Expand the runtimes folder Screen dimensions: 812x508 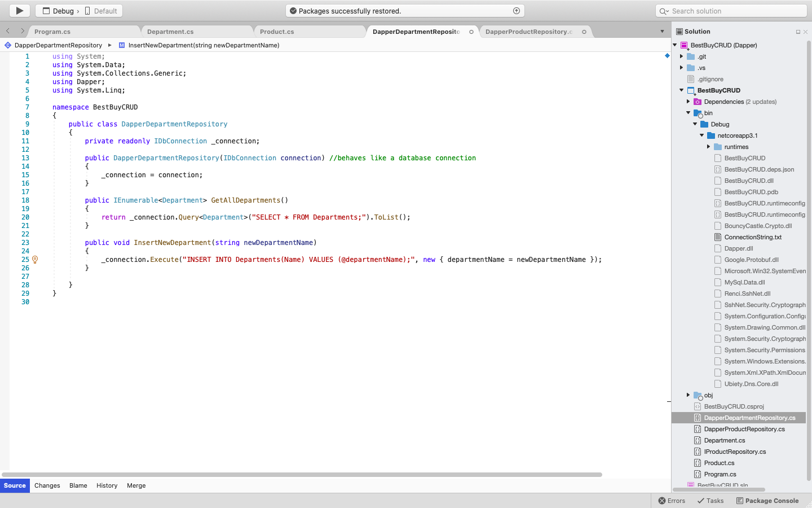coord(708,147)
